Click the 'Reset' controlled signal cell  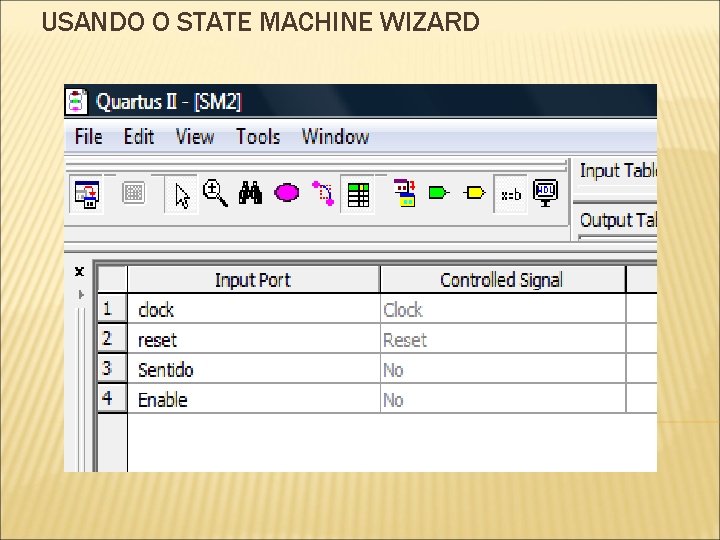503,338
